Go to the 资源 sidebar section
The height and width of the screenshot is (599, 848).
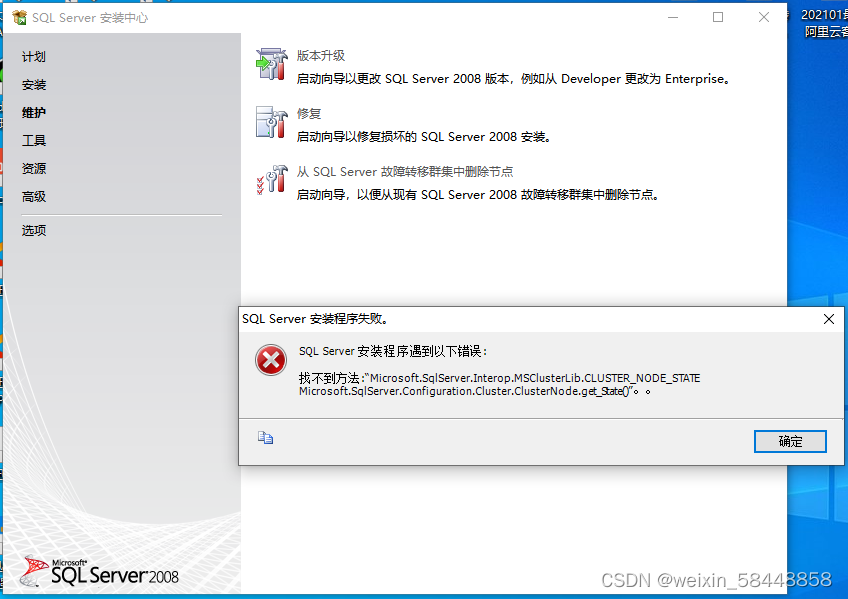click(34, 169)
